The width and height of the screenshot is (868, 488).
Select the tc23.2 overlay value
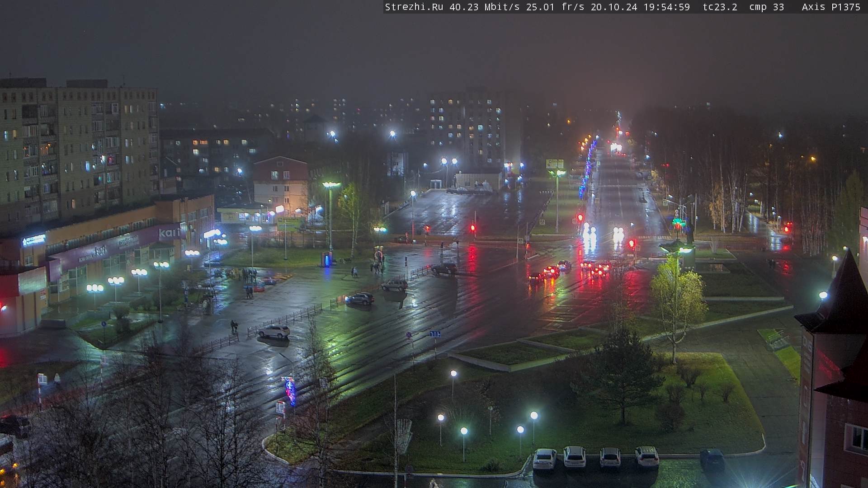point(720,7)
